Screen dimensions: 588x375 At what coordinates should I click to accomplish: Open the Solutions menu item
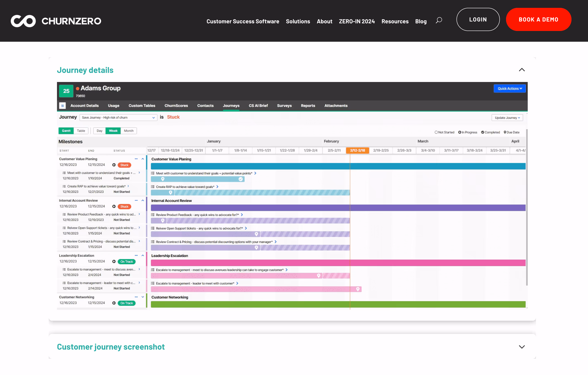click(298, 21)
